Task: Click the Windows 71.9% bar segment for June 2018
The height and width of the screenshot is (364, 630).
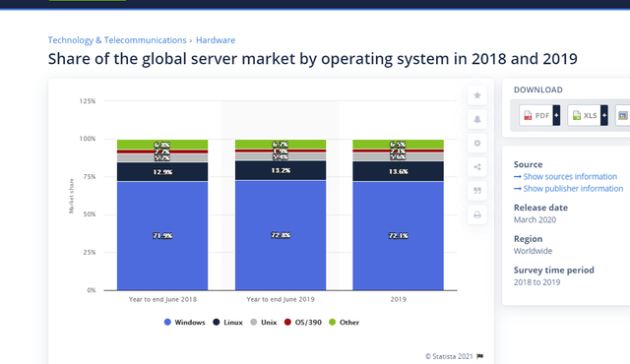Action: [162, 235]
